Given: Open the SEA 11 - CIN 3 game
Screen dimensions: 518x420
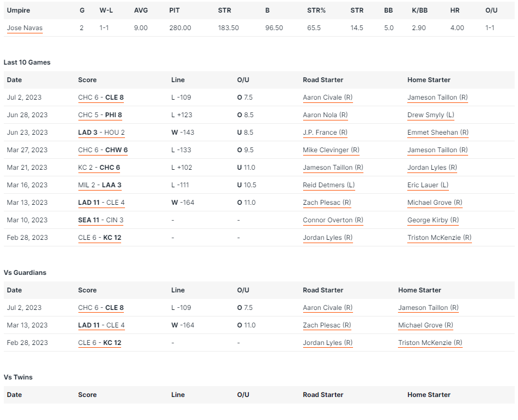Looking at the screenshot, I should tap(101, 220).
